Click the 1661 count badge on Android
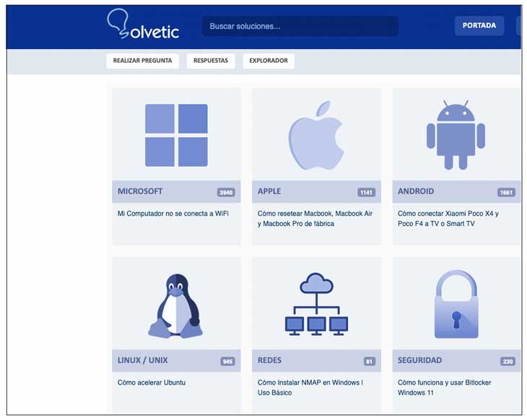The height and width of the screenshot is (420, 527). tap(506, 193)
